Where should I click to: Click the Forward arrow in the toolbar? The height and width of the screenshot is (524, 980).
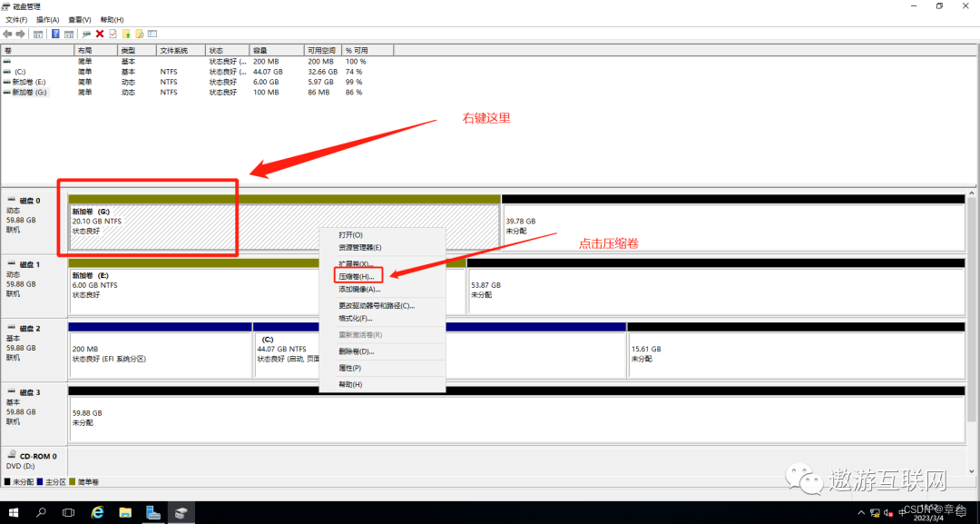pyautogui.click(x=21, y=34)
